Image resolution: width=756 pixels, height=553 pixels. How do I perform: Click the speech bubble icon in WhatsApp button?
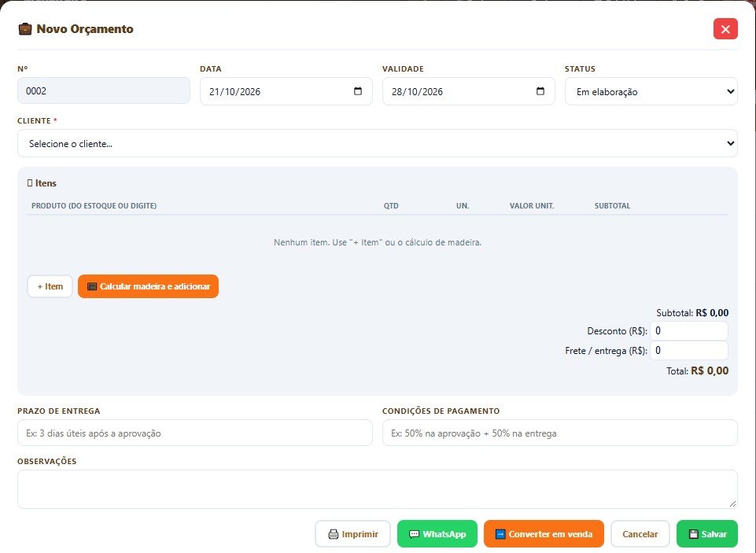tap(414, 534)
